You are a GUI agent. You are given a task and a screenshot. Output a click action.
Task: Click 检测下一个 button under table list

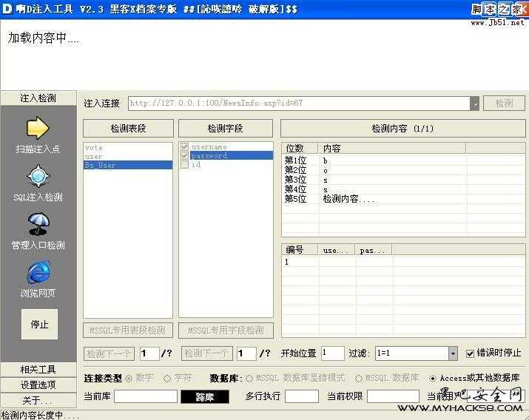point(109,353)
